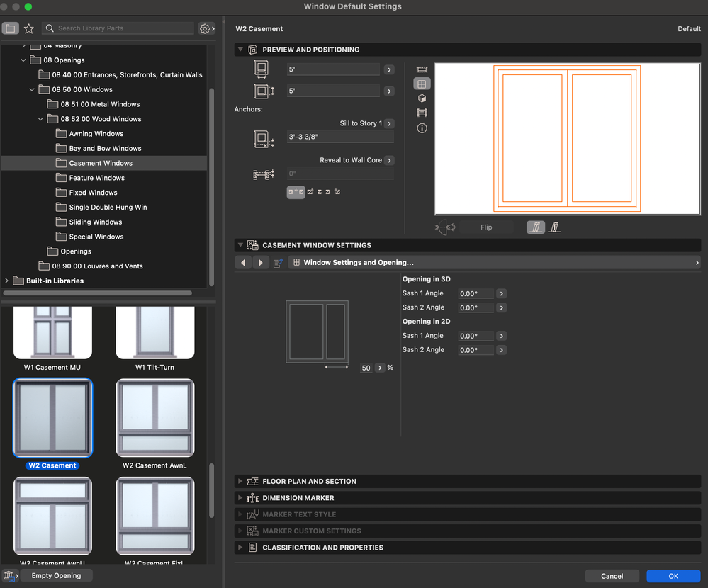Select the W2 Casement AwnL thumbnail

155,417
